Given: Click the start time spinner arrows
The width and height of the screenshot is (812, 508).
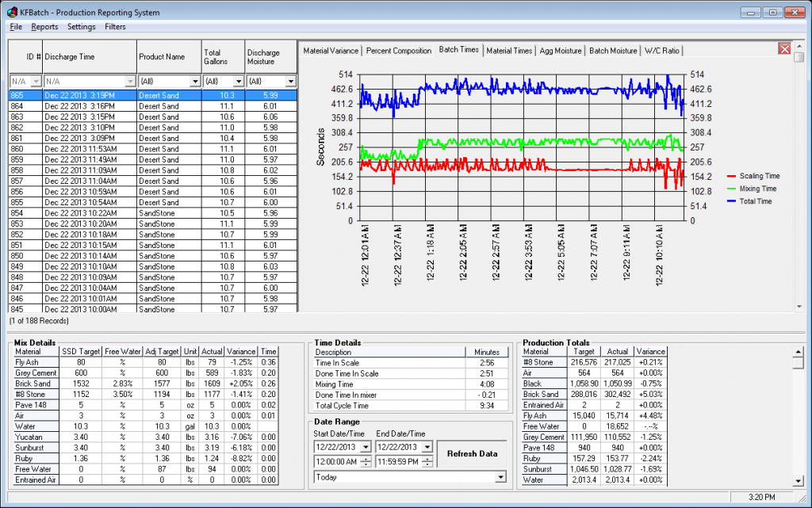Looking at the screenshot, I should [x=366, y=462].
